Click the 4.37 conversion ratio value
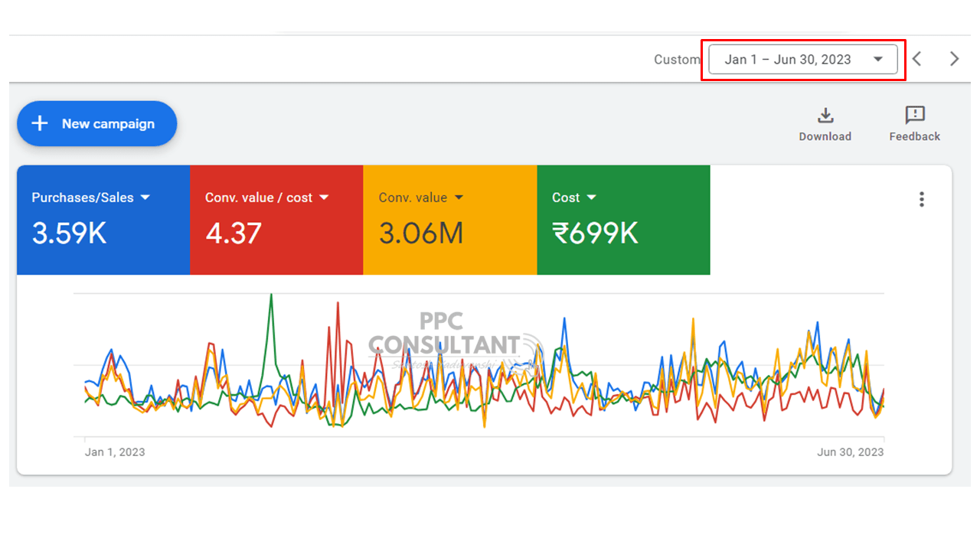This screenshot has height=551, width=980. tap(234, 233)
